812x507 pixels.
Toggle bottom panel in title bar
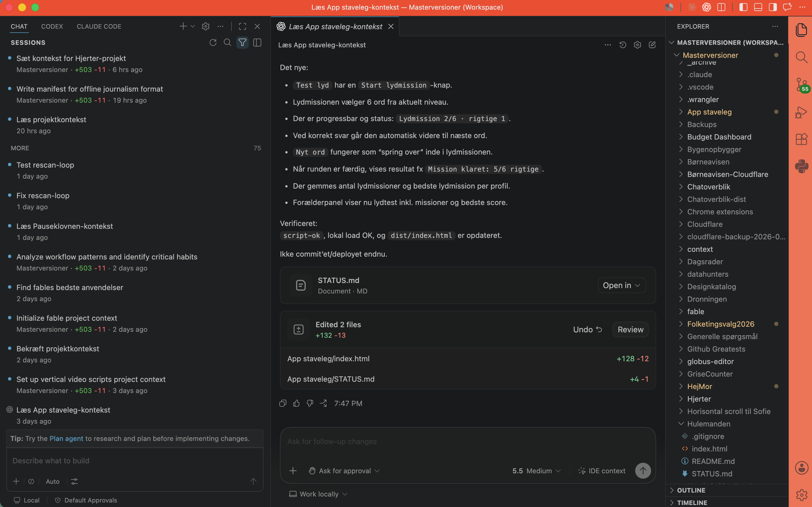[x=758, y=7]
